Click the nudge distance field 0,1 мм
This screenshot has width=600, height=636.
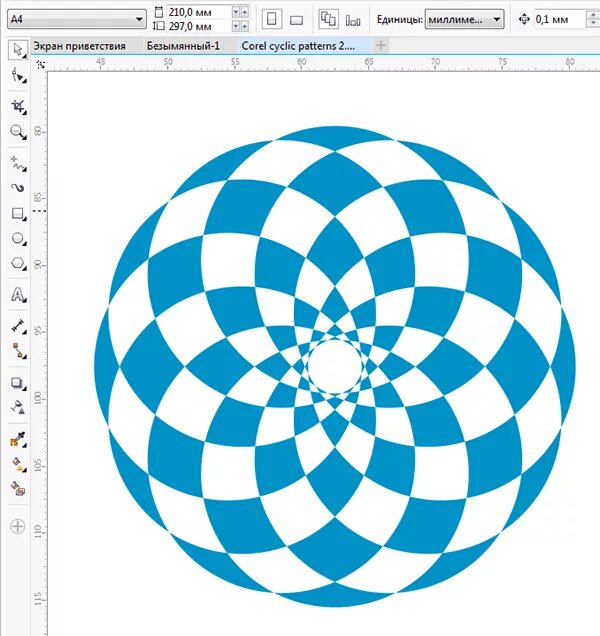click(x=560, y=19)
